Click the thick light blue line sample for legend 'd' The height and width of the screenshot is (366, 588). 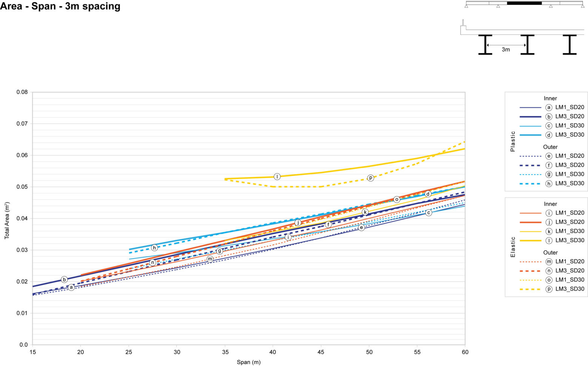coord(530,135)
